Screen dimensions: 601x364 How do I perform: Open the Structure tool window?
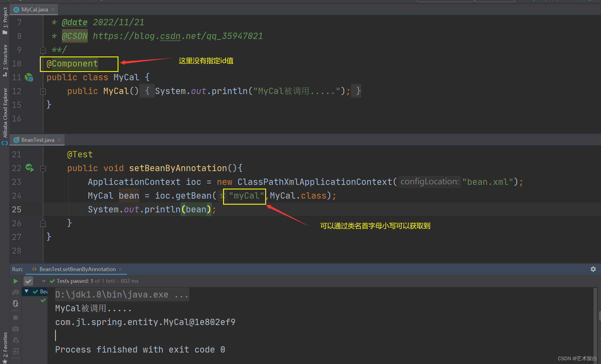click(5, 60)
